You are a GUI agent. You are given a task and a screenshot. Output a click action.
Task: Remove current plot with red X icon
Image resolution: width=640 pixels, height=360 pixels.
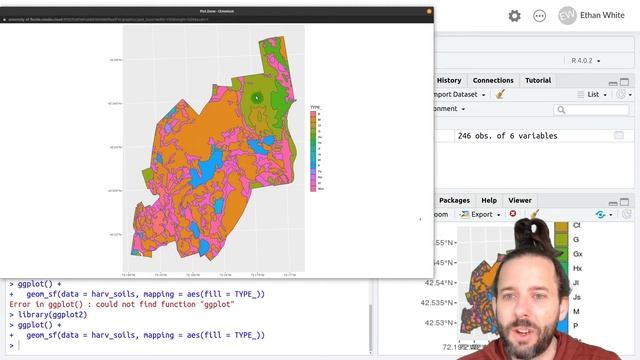point(513,214)
